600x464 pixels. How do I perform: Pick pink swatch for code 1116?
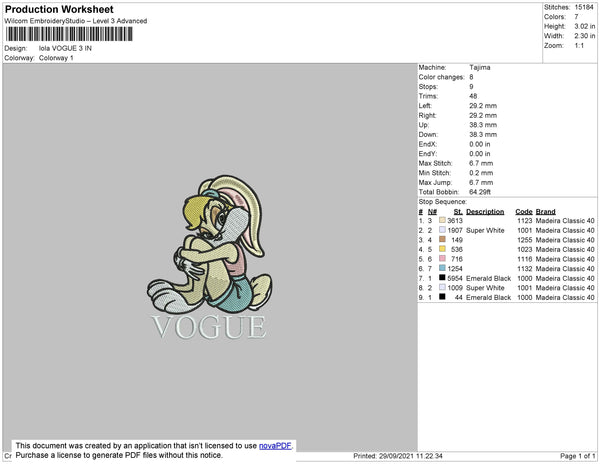[x=442, y=258]
